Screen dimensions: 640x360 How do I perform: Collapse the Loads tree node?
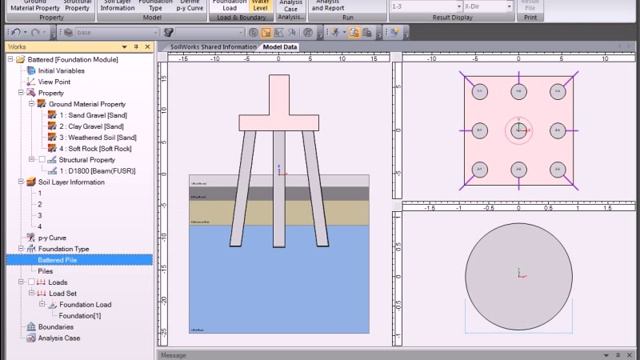pos(21,282)
